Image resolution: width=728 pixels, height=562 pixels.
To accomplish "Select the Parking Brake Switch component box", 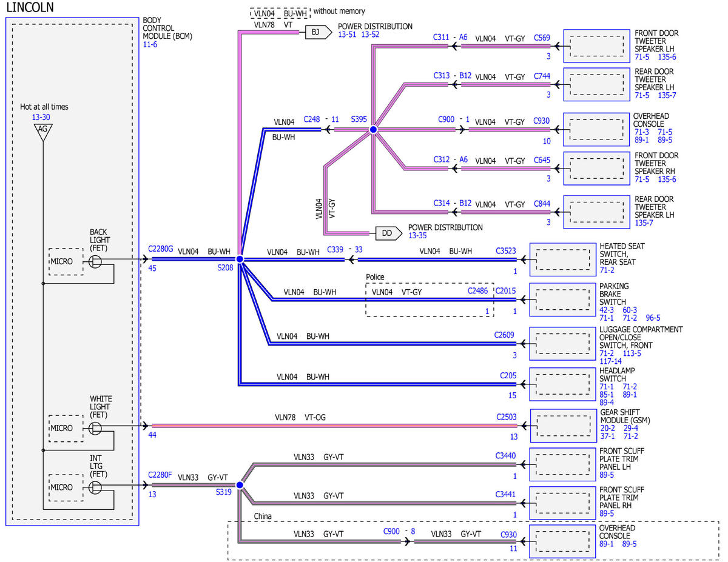I will click(x=563, y=299).
